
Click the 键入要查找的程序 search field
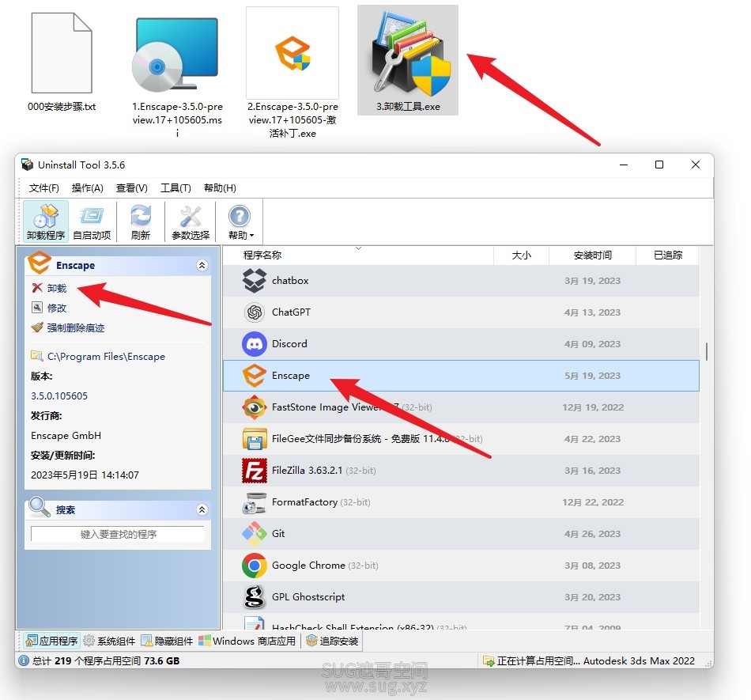tap(118, 534)
